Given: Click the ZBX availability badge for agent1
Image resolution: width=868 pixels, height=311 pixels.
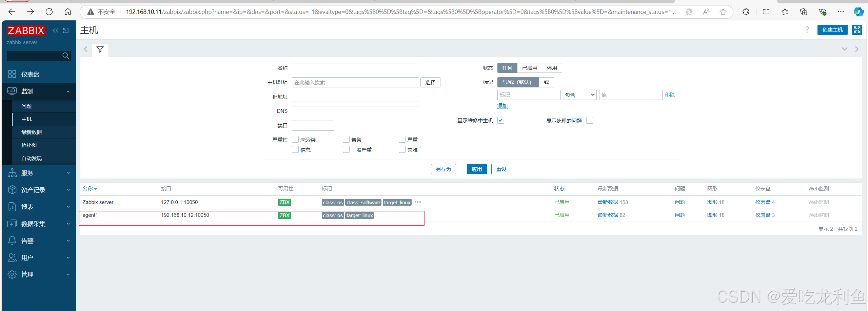Looking at the screenshot, I should pos(284,215).
